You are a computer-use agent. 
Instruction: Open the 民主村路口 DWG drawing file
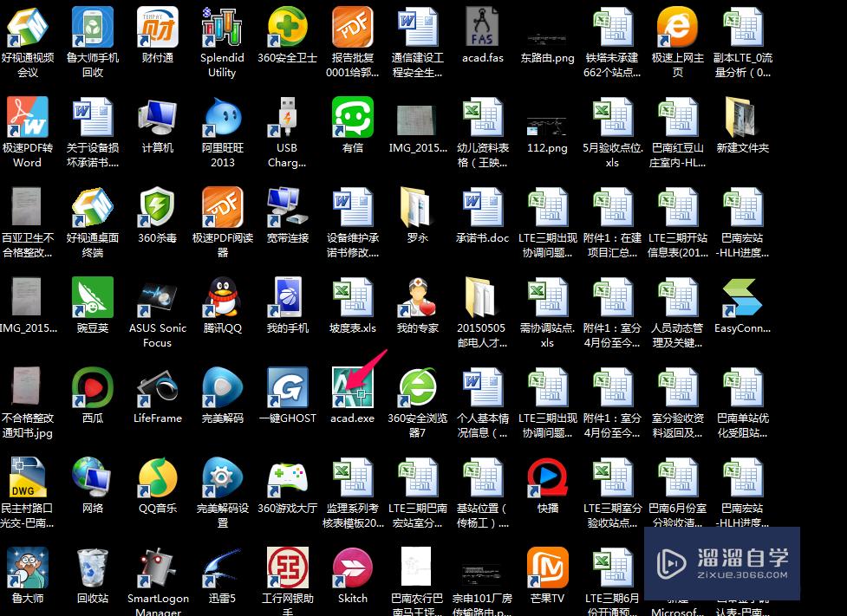tap(27, 477)
